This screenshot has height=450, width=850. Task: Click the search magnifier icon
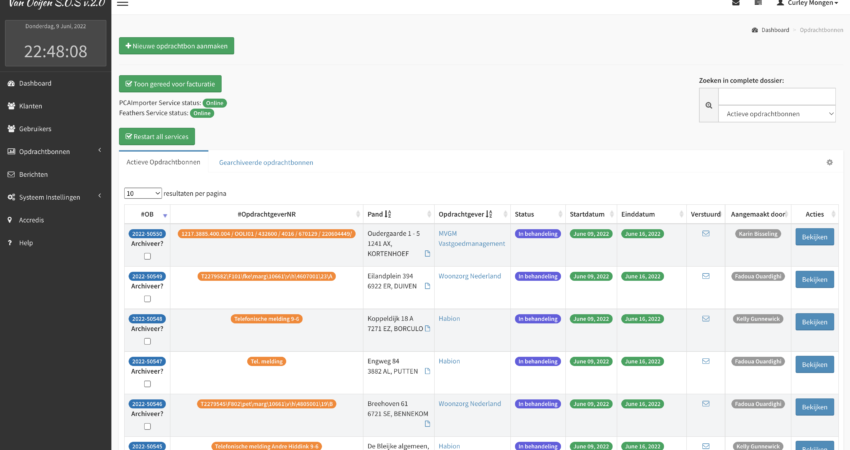pos(709,105)
